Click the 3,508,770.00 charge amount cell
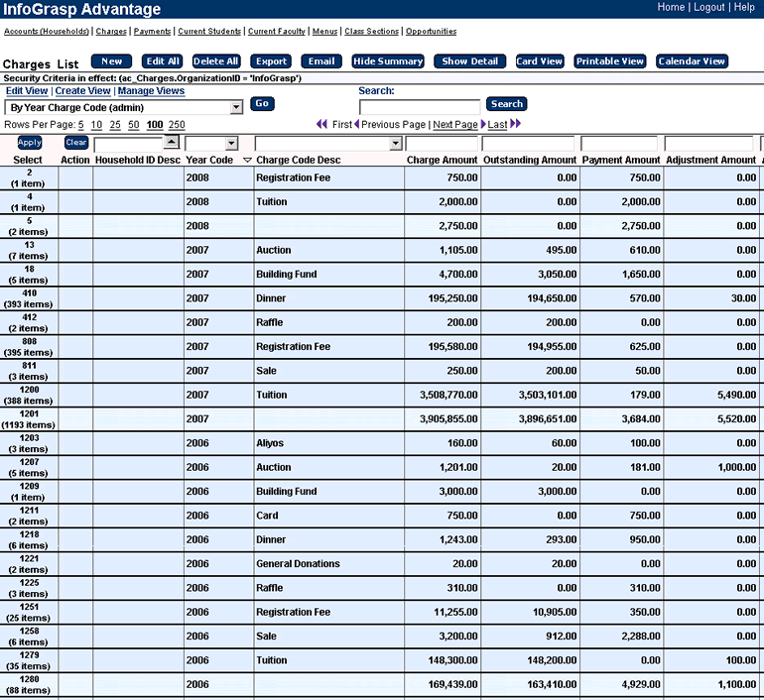 (x=443, y=395)
